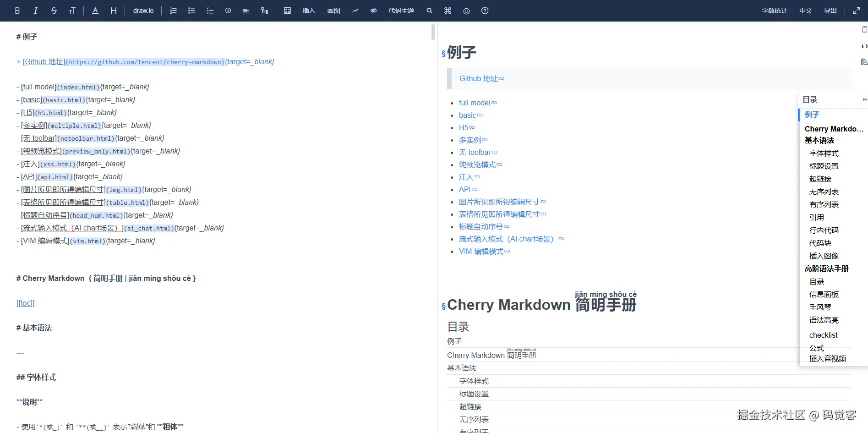The image size is (868, 433).
Task: Open the 代码主题 code theme menu
Action: point(401,11)
